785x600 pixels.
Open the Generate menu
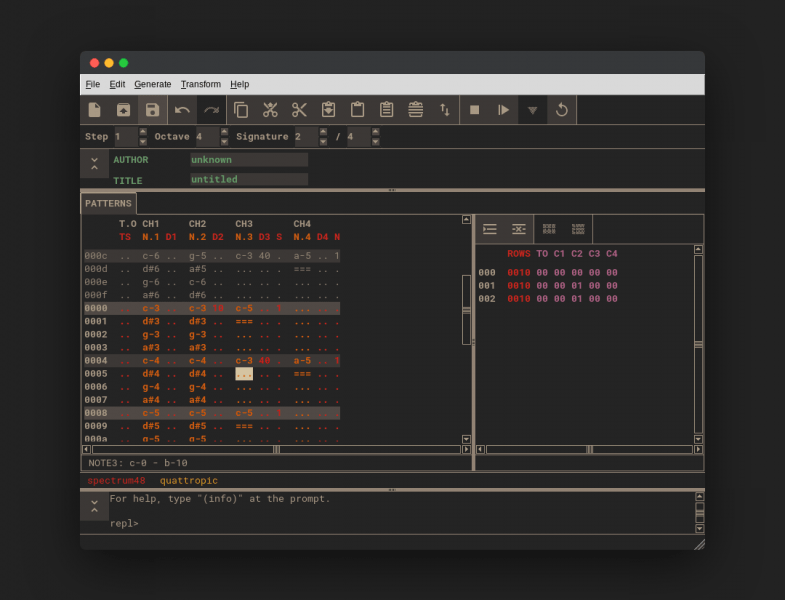153,84
